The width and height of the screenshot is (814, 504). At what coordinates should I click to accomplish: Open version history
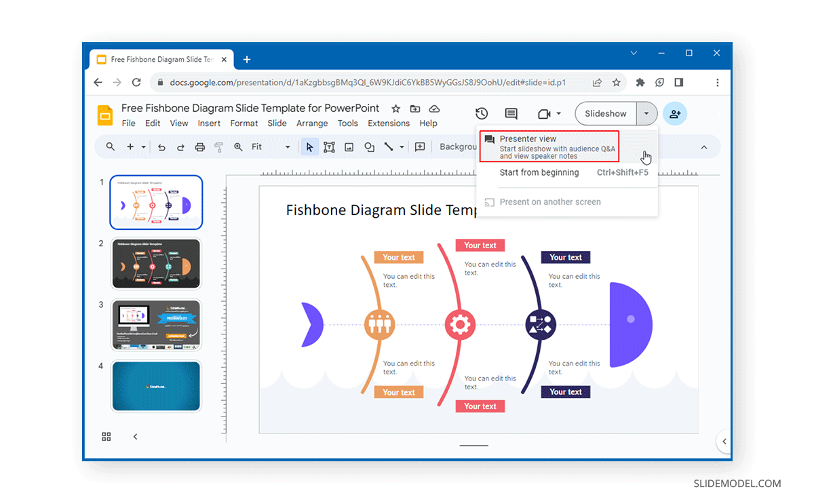coord(482,113)
